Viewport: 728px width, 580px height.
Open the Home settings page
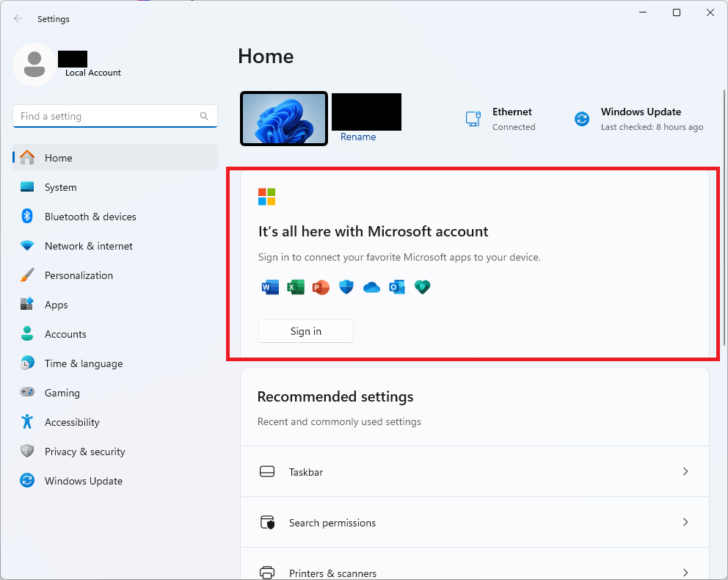tap(115, 157)
